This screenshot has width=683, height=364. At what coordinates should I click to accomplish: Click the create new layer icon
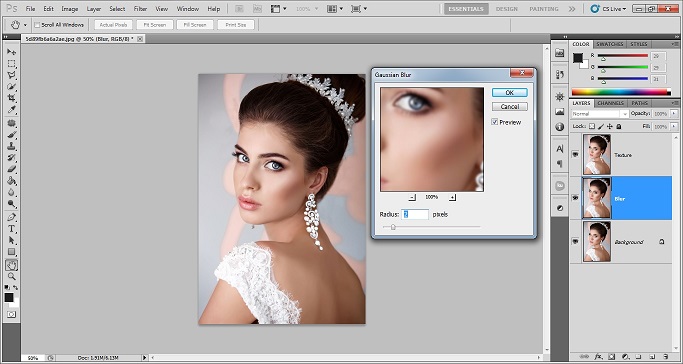tap(651, 357)
